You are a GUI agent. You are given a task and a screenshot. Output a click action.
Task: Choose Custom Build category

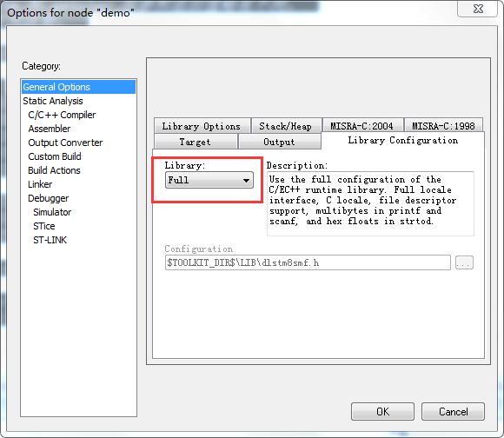click(x=55, y=156)
